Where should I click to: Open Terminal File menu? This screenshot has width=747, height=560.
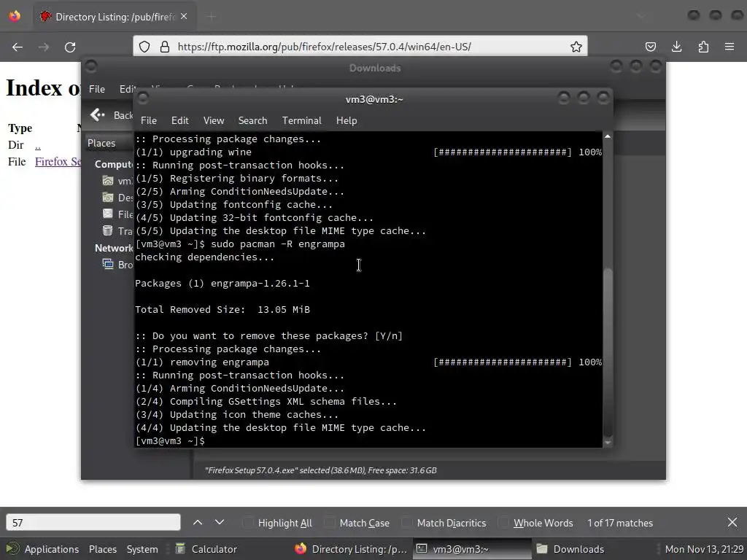coord(149,120)
